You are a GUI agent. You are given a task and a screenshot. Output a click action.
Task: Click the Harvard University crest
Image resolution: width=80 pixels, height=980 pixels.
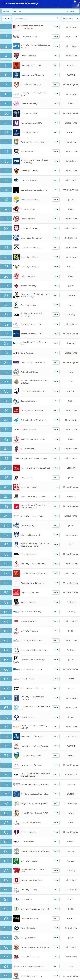[16, 56]
